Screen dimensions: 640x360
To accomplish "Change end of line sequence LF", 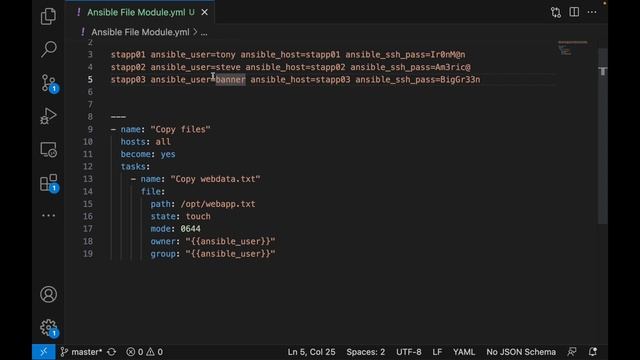I will pyautogui.click(x=437, y=352).
